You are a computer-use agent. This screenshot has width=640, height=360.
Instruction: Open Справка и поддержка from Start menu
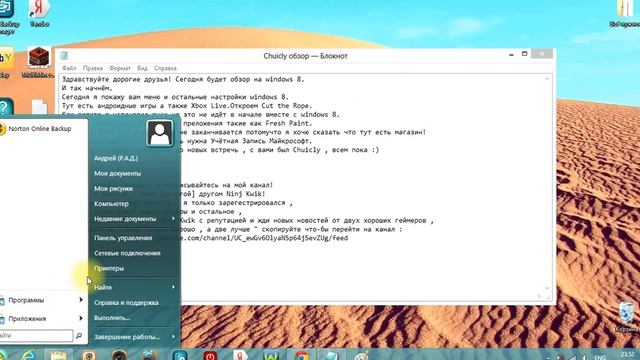[126, 302]
